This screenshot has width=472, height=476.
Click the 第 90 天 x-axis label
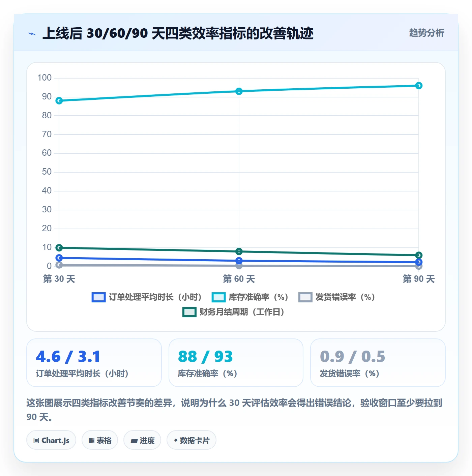419,279
